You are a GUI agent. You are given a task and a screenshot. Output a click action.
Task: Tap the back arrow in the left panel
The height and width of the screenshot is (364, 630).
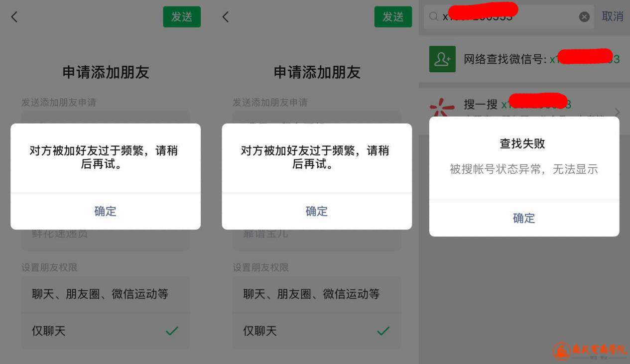[14, 17]
